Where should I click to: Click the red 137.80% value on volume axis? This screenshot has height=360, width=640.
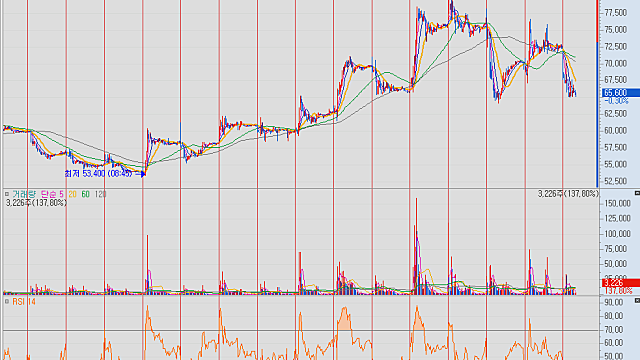618,291
